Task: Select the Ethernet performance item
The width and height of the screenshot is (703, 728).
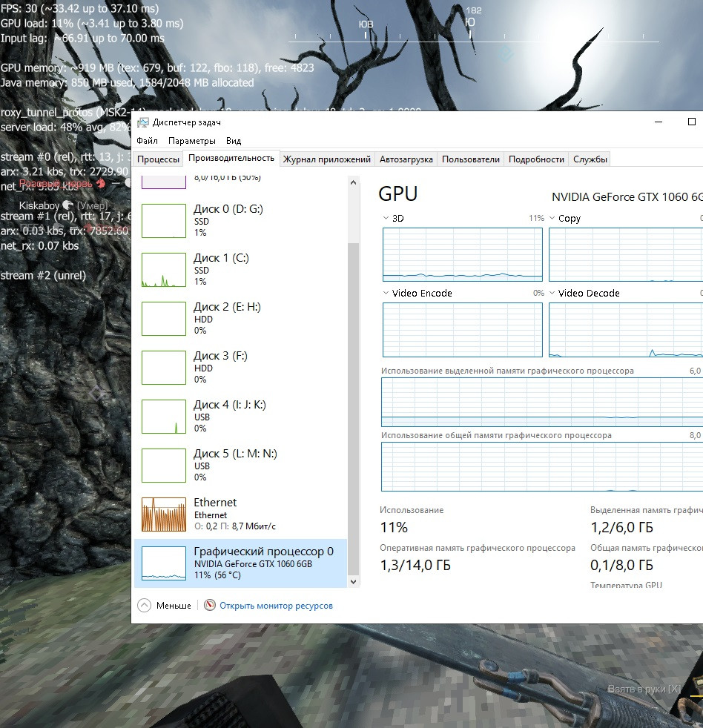Action: pyautogui.click(x=240, y=514)
